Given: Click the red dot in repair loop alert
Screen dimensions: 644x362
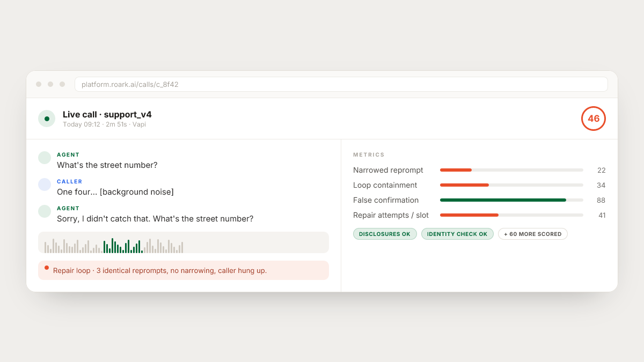Looking at the screenshot, I should [x=47, y=268].
